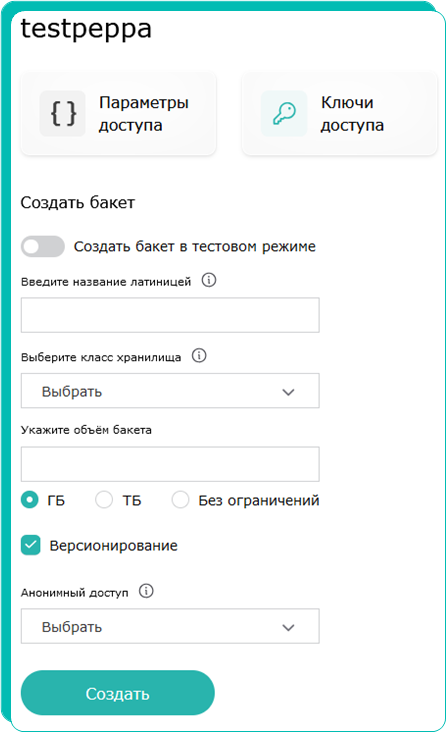Show info icon for Выберите класс хранилища
Image resolution: width=446 pixels, height=732 pixels.
199,356
